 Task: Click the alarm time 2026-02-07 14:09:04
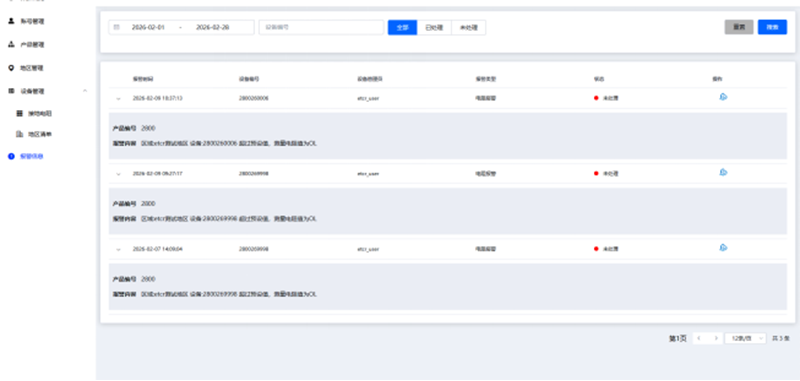158,249
